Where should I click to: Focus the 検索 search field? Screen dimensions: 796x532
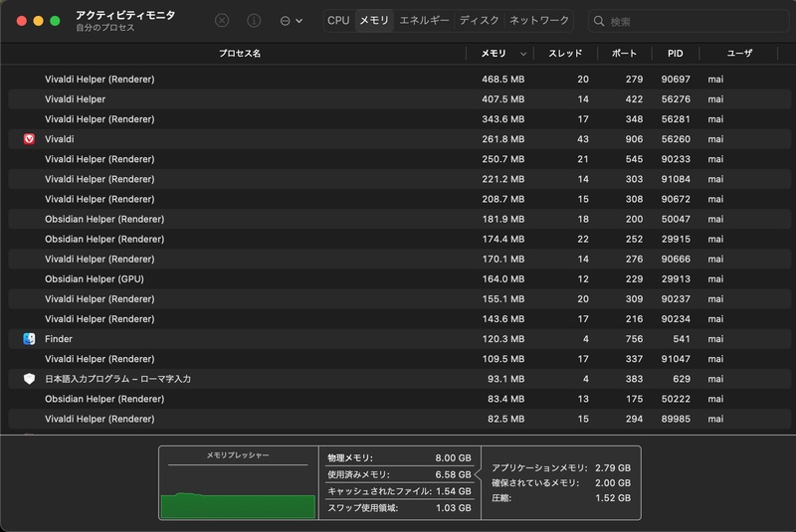click(x=691, y=21)
